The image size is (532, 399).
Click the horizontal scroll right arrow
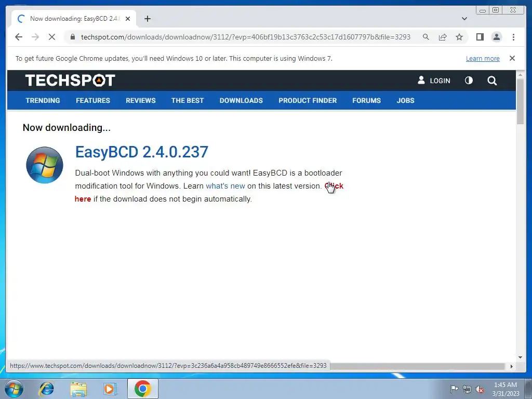512,366
